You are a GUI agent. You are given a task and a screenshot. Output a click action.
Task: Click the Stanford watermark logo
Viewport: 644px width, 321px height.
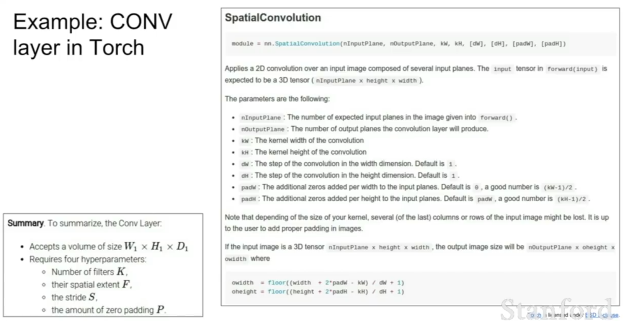point(556,309)
